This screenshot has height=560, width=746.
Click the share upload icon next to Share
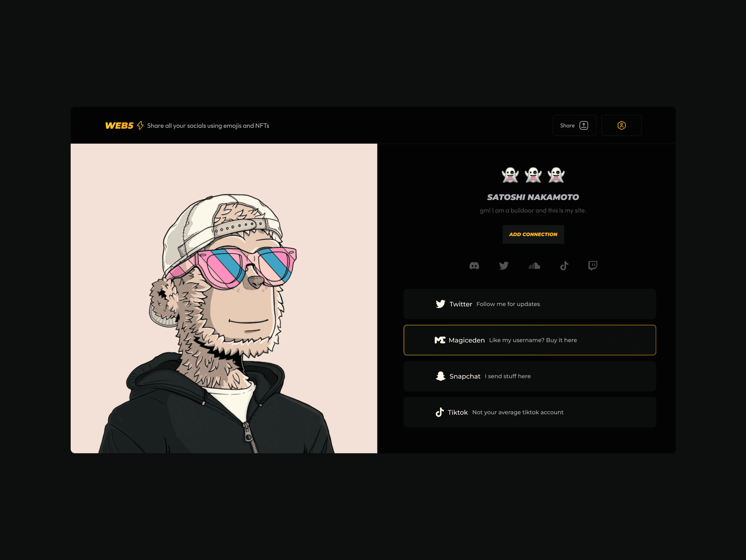(584, 125)
